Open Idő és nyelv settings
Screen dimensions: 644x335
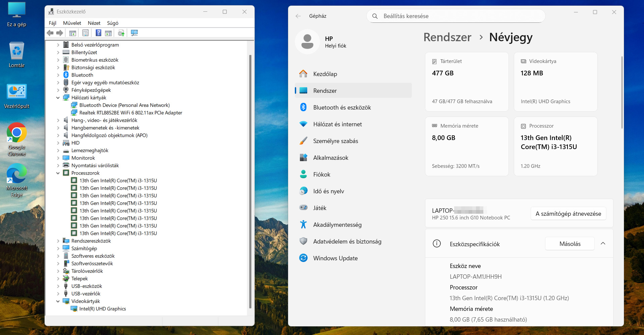(x=353, y=191)
